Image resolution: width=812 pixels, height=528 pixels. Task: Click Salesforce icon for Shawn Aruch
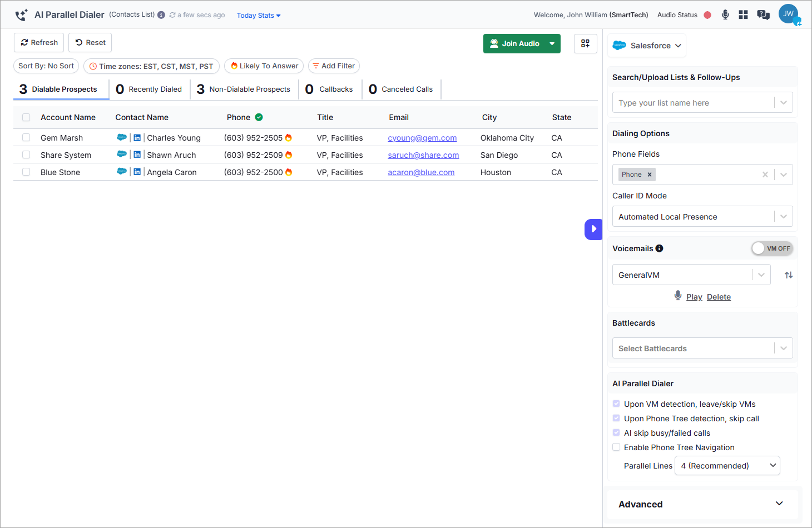(x=122, y=155)
